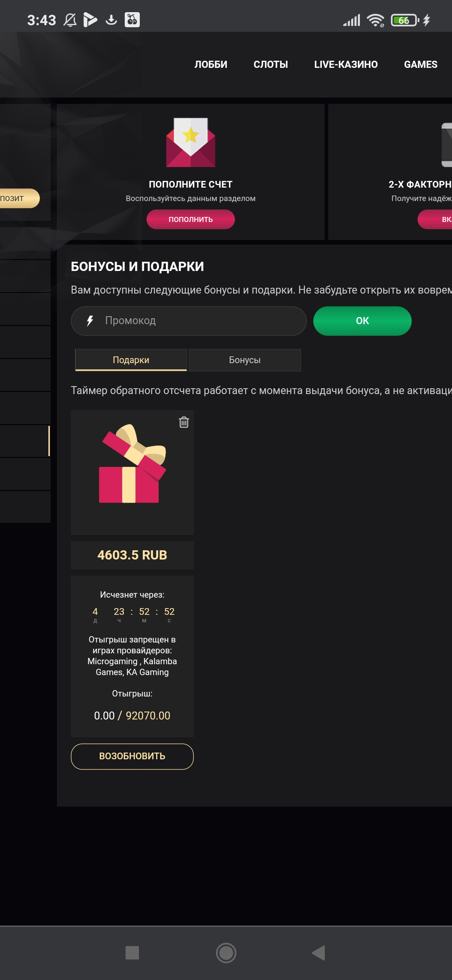The height and width of the screenshot is (980, 452).
Task: Tap Android back triangle button
Action: (319, 953)
